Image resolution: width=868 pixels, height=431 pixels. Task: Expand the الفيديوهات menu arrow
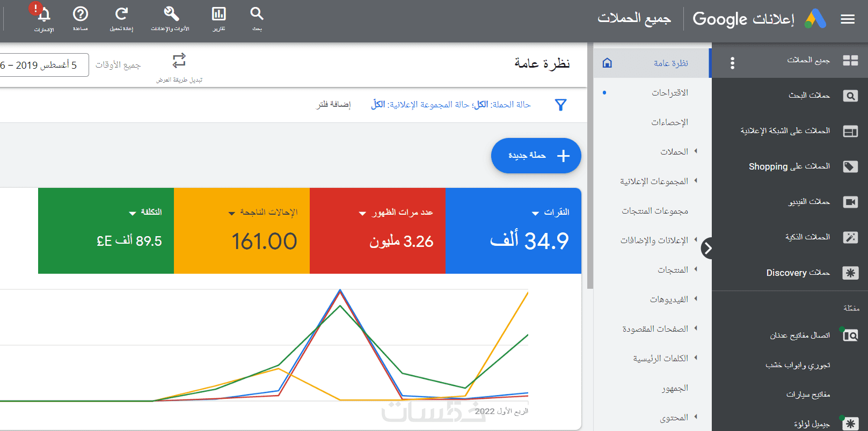(696, 299)
